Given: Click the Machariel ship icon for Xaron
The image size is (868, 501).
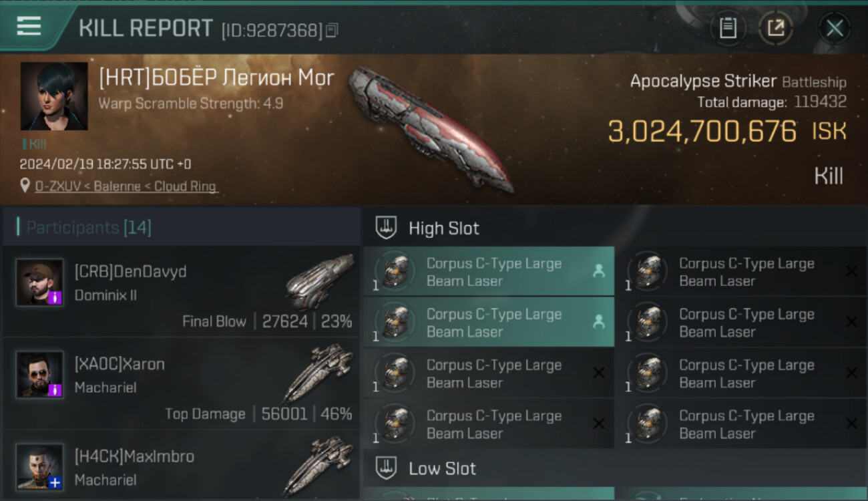Looking at the screenshot, I should pyautogui.click(x=318, y=373).
